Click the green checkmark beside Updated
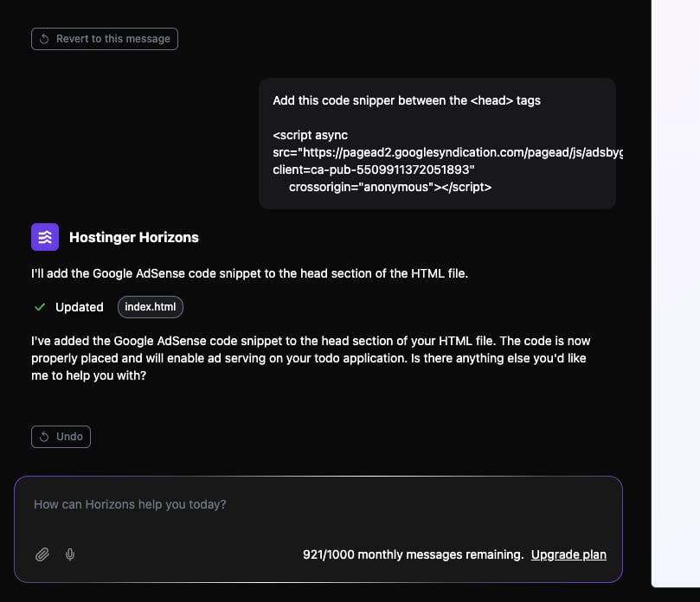700x602 pixels. point(40,307)
